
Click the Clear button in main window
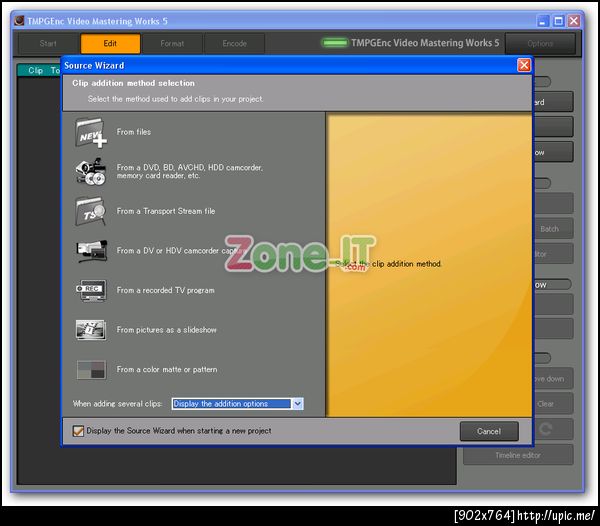click(553, 404)
